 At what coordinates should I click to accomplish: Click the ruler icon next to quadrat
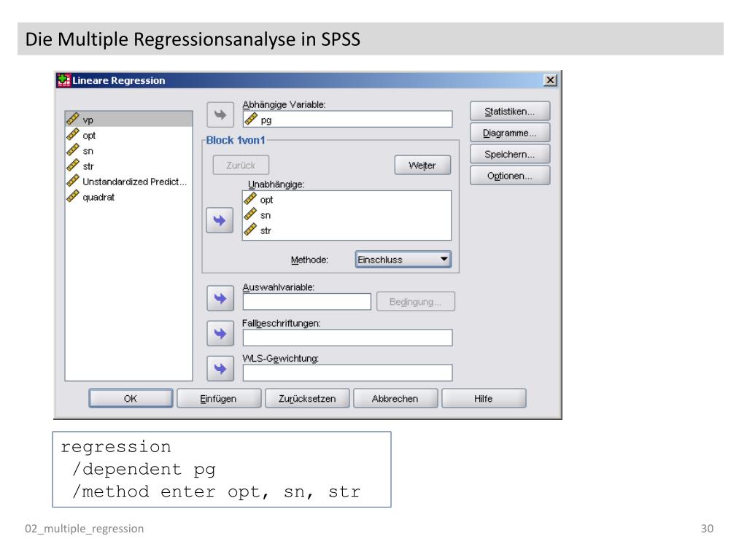pyautogui.click(x=73, y=196)
